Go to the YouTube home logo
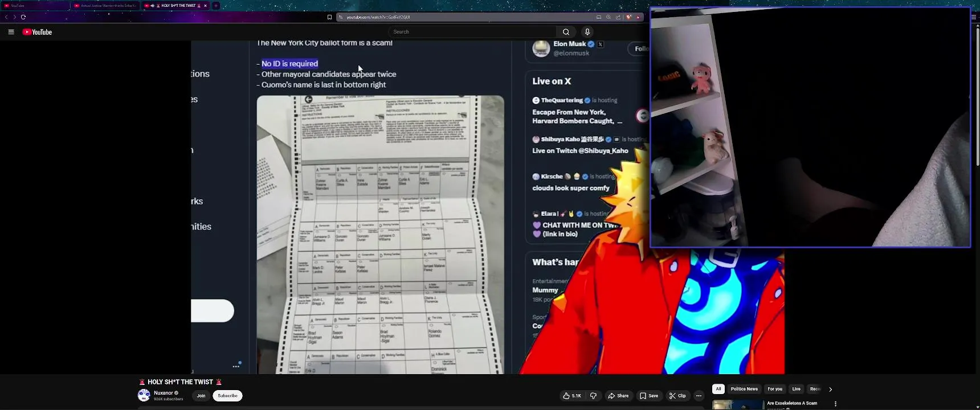 tap(37, 32)
